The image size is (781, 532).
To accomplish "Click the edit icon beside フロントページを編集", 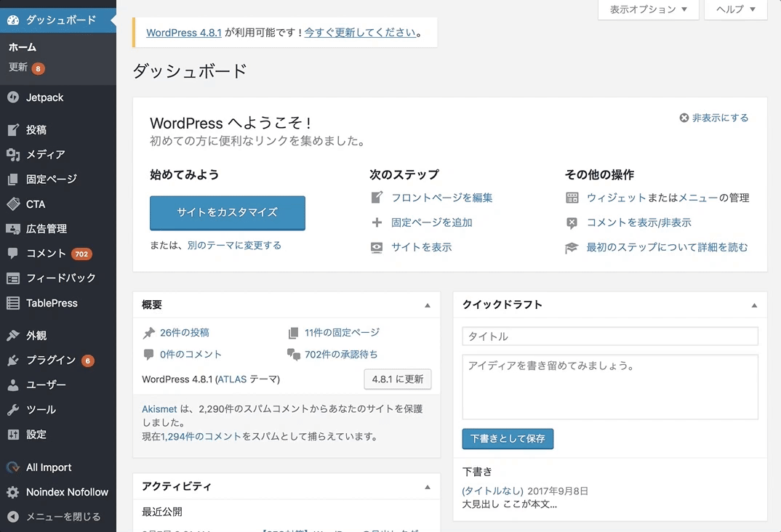I will coord(377,198).
